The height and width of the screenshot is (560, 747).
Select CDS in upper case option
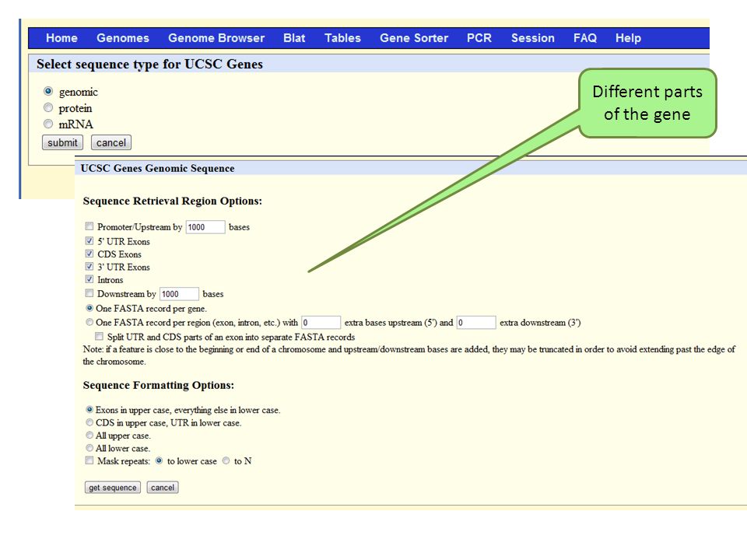coord(89,422)
